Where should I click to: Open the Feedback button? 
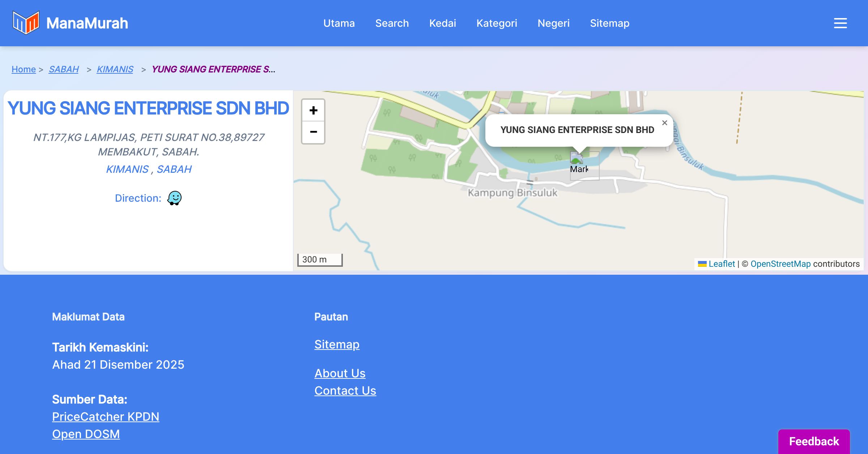click(x=814, y=441)
